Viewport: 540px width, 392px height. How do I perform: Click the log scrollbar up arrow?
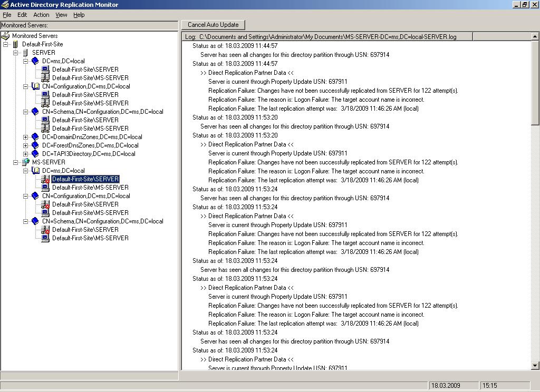(x=535, y=36)
